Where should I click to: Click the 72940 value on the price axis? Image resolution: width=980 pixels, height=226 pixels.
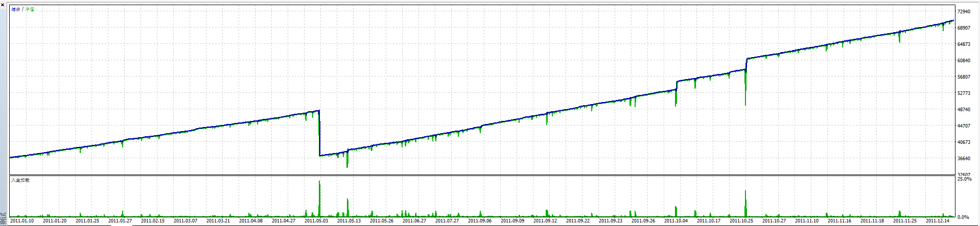pyautogui.click(x=964, y=12)
